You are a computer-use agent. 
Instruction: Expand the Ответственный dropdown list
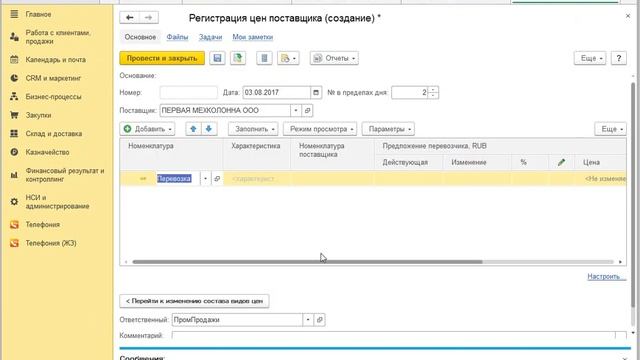point(308,320)
